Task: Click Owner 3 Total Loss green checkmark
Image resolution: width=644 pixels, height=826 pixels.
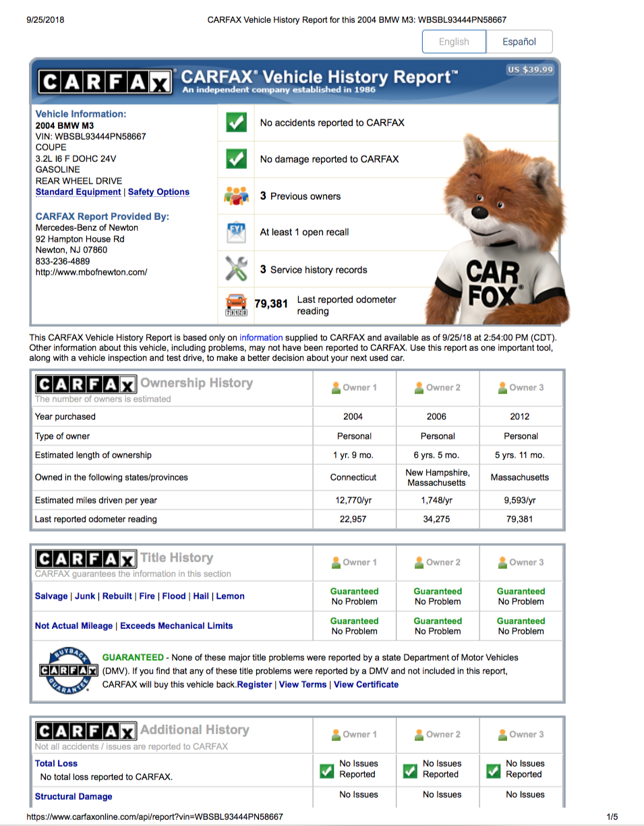Action: click(492, 771)
